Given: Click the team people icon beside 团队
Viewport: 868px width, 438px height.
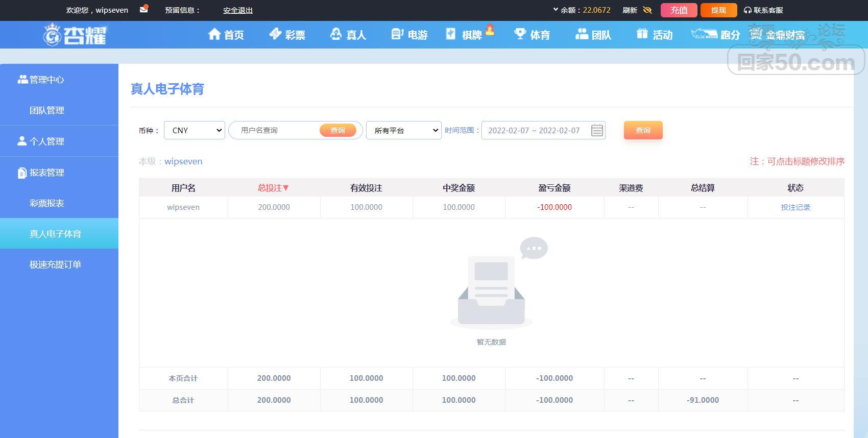Looking at the screenshot, I should (x=582, y=34).
